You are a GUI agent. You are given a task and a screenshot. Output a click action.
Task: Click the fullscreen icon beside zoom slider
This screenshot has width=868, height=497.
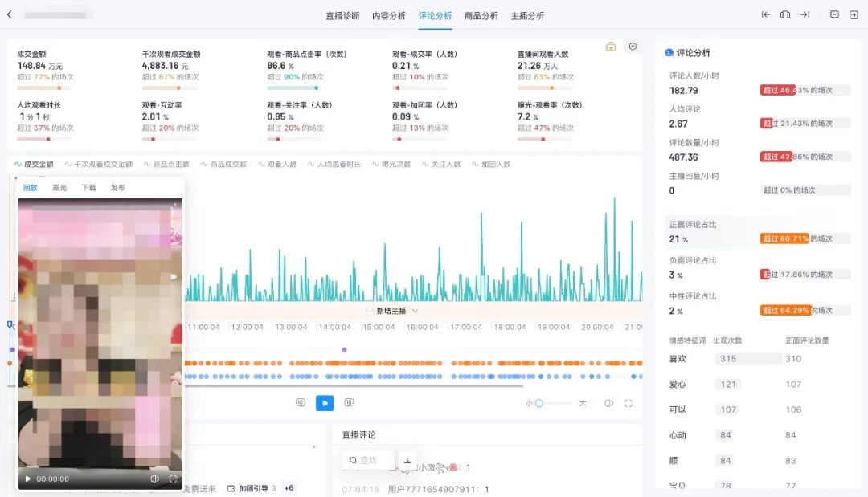(x=628, y=404)
